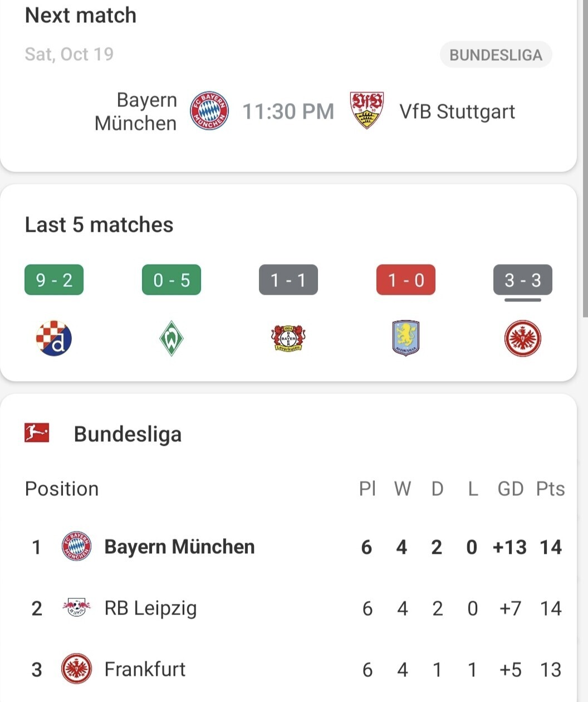The height and width of the screenshot is (702, 588).
Task: Tap the Bayern München crest in Next match
Action: point(209,111)
